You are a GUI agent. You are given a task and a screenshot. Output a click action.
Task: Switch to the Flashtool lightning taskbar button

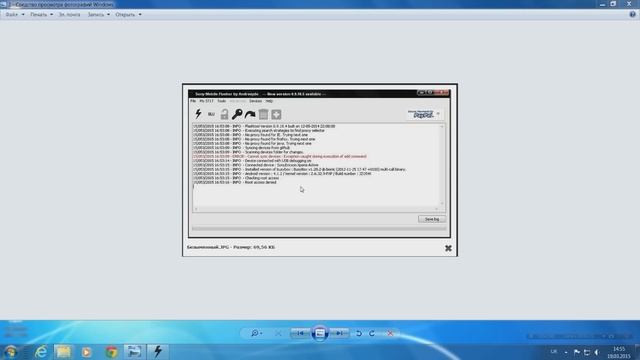tap(158, 351)
